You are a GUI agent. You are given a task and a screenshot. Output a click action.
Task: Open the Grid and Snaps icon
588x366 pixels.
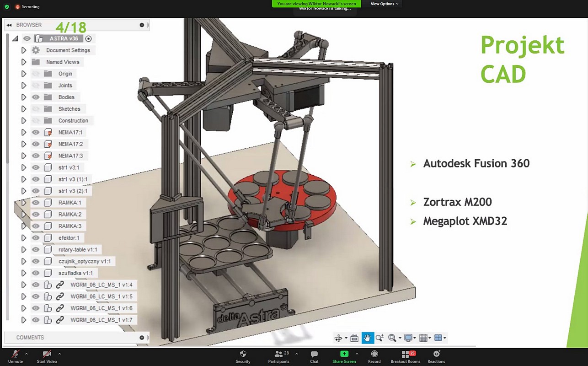tap(423, 338)
